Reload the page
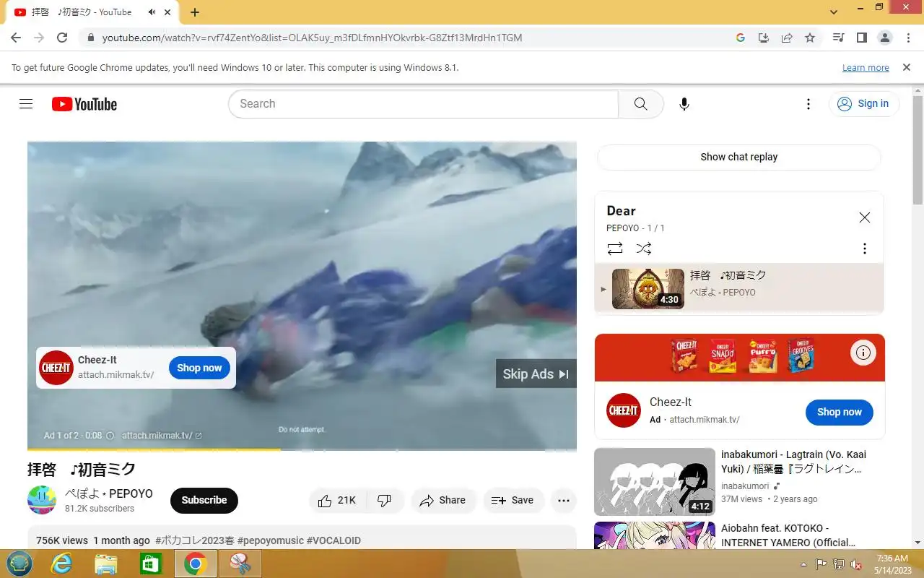This screenshot has width=924, height=578. pos(62,38)
